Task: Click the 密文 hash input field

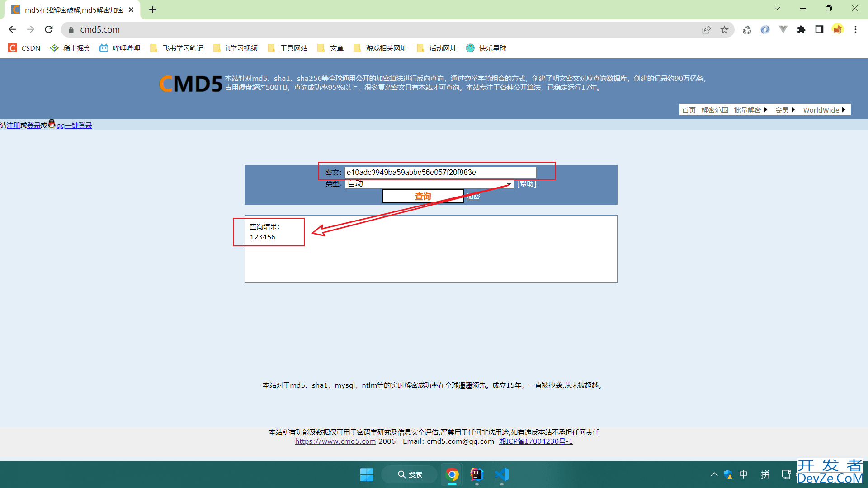Action: pos(440,172)
